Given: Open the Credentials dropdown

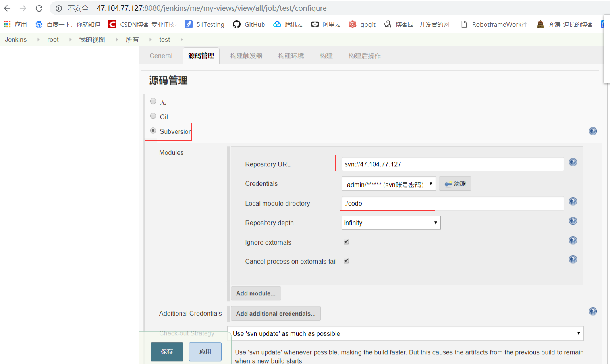Looking at the screenshot, I should [x=388, y=183].
